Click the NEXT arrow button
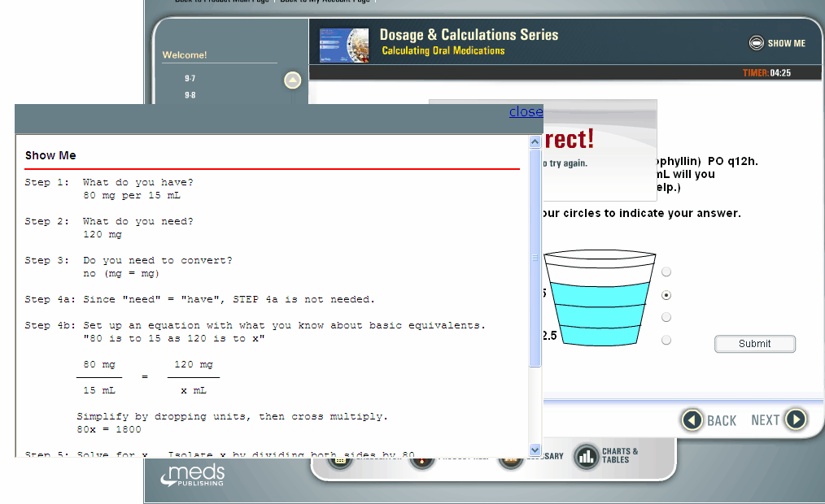 (x=796, y=419)
